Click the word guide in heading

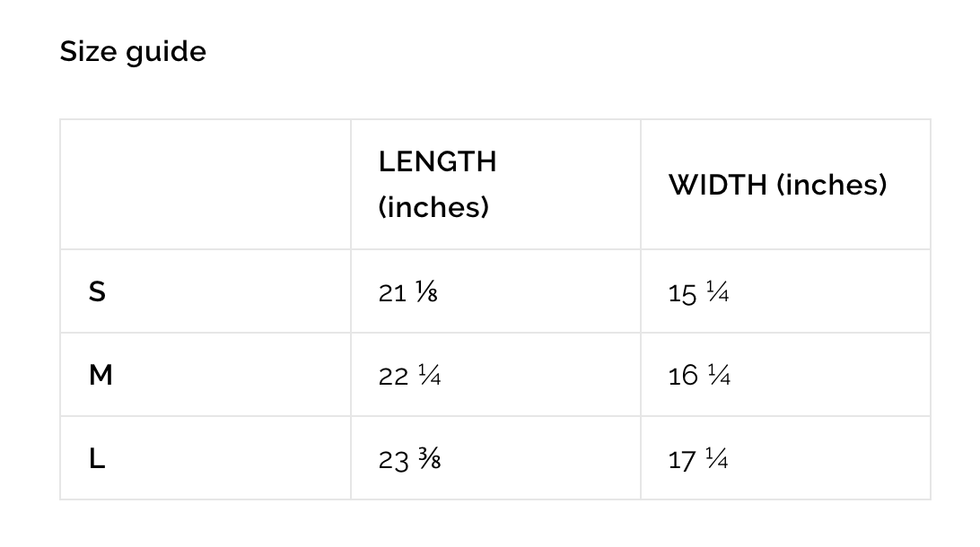coord(166,52)
